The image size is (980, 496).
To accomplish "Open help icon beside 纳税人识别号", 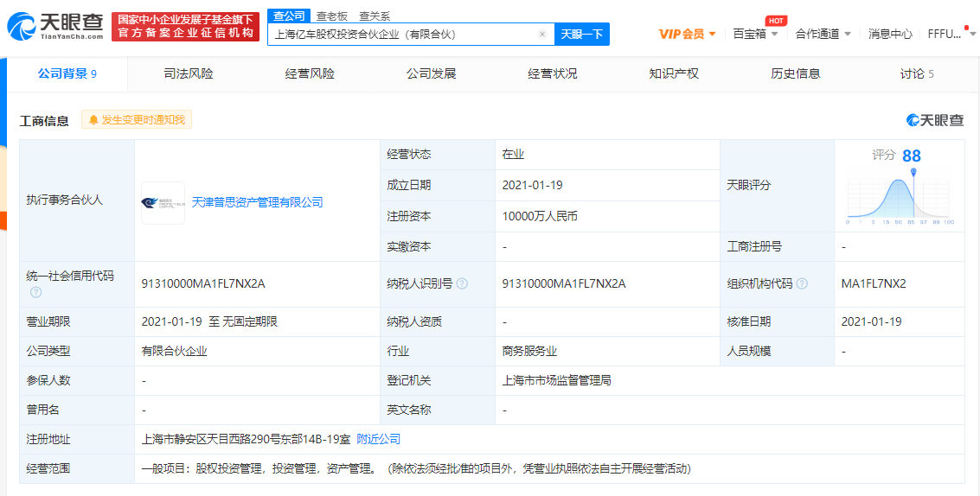I will coord(462,283).
